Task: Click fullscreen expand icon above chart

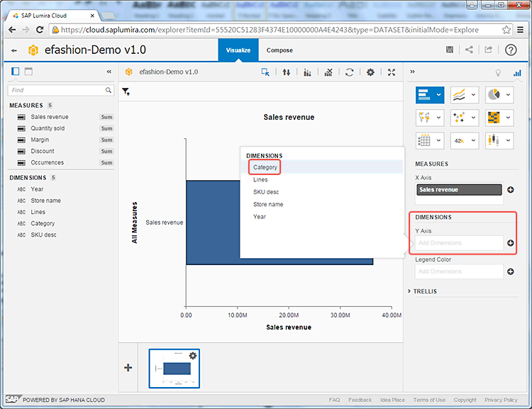Action: point(392,72)
